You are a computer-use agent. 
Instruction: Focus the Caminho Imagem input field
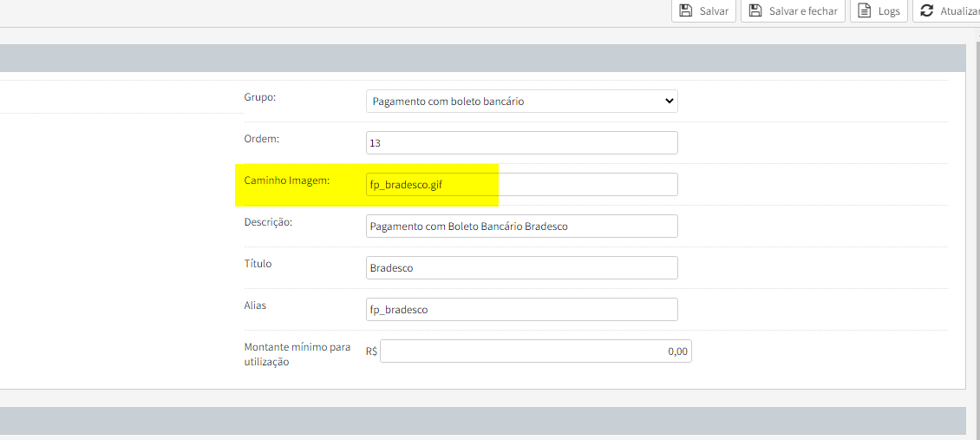(x=522, y=184)
